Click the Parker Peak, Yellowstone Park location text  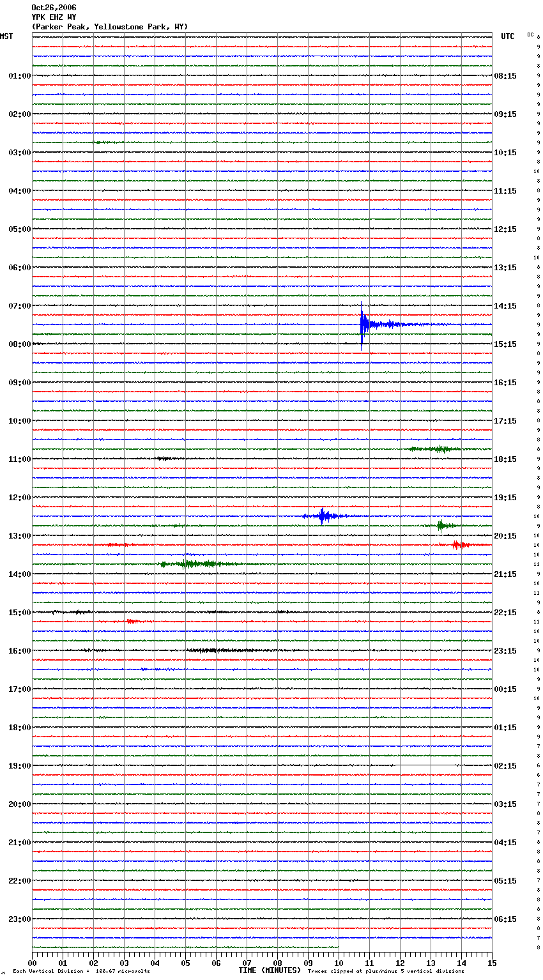point(110,27)
